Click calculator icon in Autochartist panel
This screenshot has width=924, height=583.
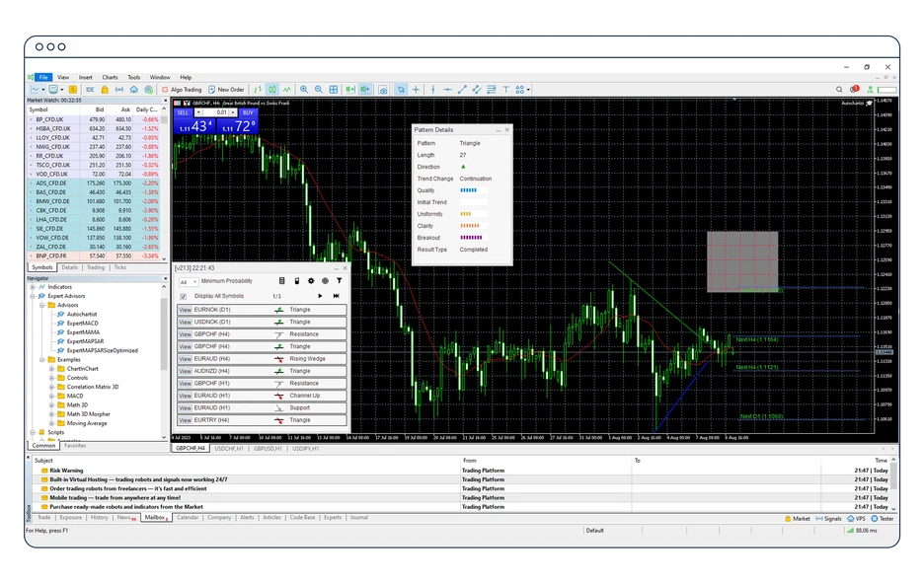pos(281,281)
